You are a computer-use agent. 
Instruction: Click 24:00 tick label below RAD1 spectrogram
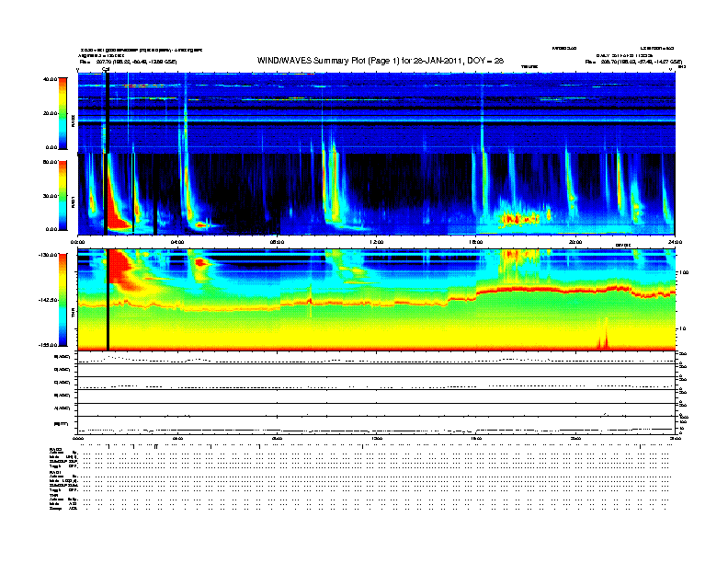click(x=675, y=242)
